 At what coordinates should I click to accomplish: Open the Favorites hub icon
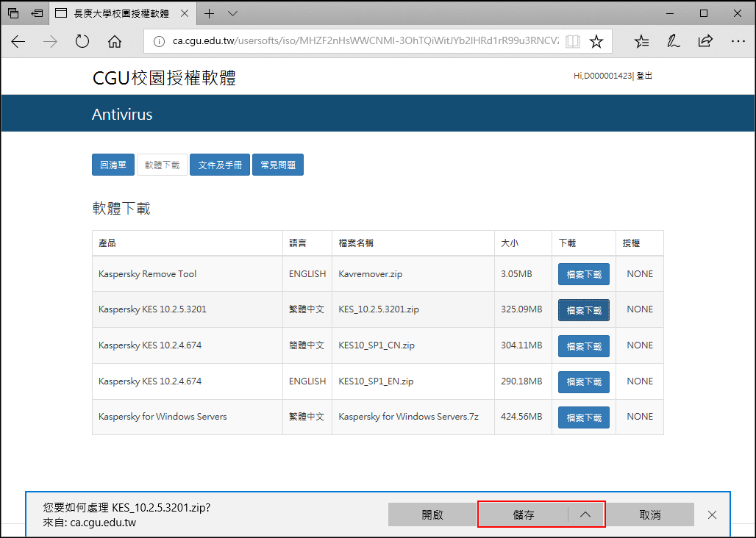coord(641,42)
